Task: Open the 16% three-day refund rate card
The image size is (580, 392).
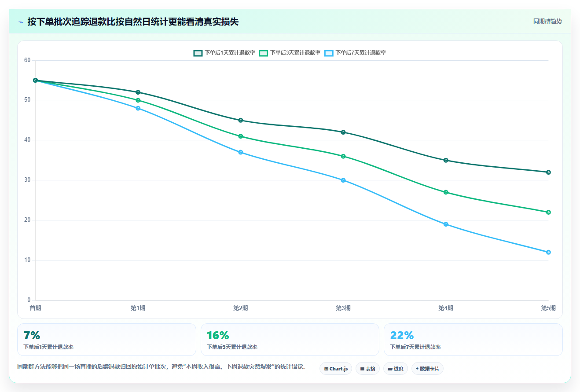Action: point(290,340)
